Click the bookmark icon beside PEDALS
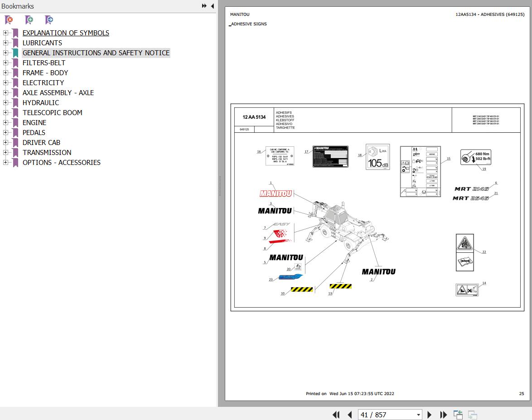 15,133
